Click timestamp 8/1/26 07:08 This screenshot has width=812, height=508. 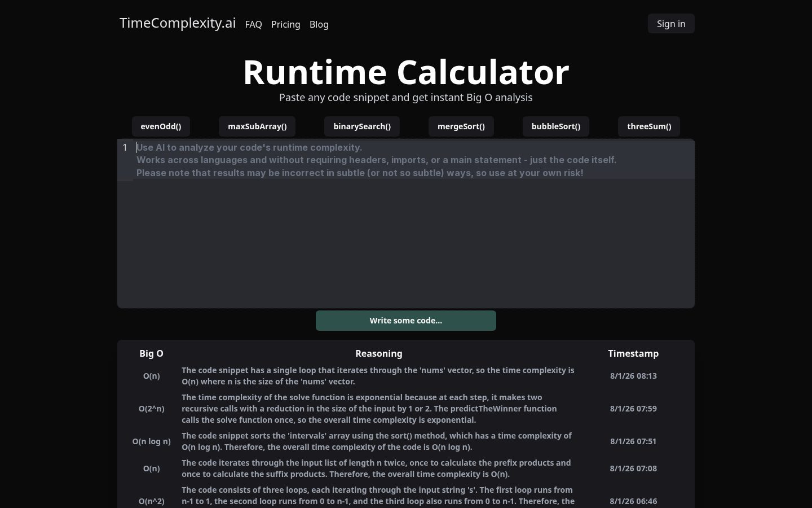[x=633, y=468]
